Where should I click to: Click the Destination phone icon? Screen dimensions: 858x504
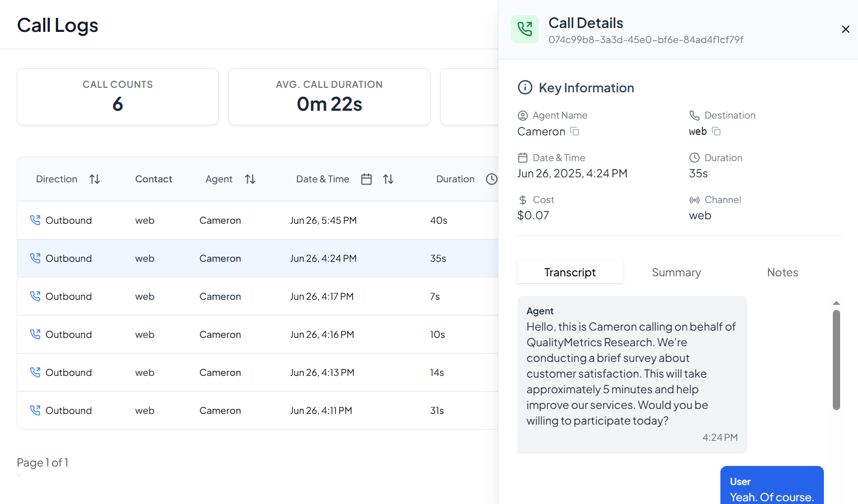click(694, 115)
